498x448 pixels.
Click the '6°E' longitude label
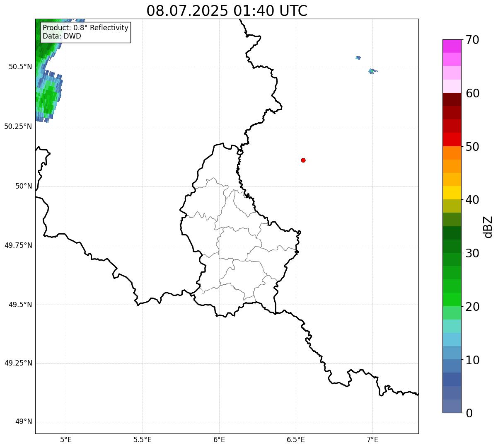[x=219, y=439]
